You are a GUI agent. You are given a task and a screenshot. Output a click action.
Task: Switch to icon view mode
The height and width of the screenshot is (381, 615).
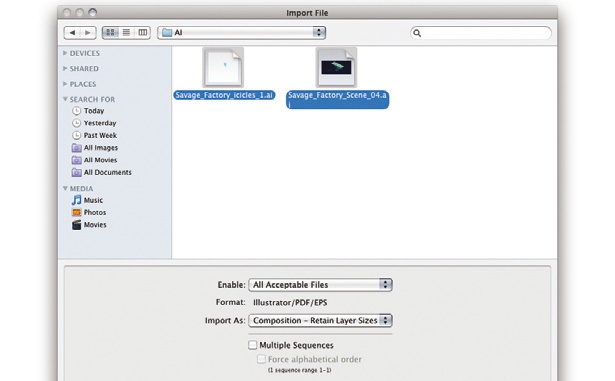[110, 33]
